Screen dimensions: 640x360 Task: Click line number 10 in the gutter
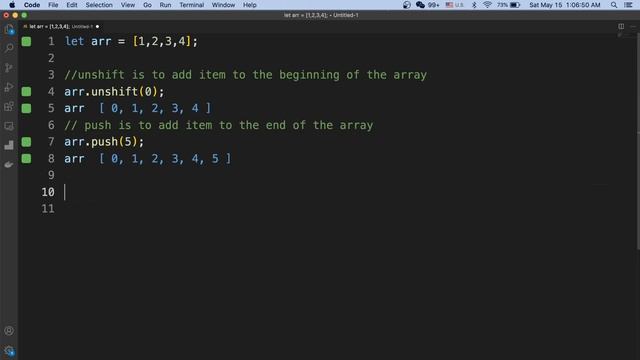(x=48, y=192)
